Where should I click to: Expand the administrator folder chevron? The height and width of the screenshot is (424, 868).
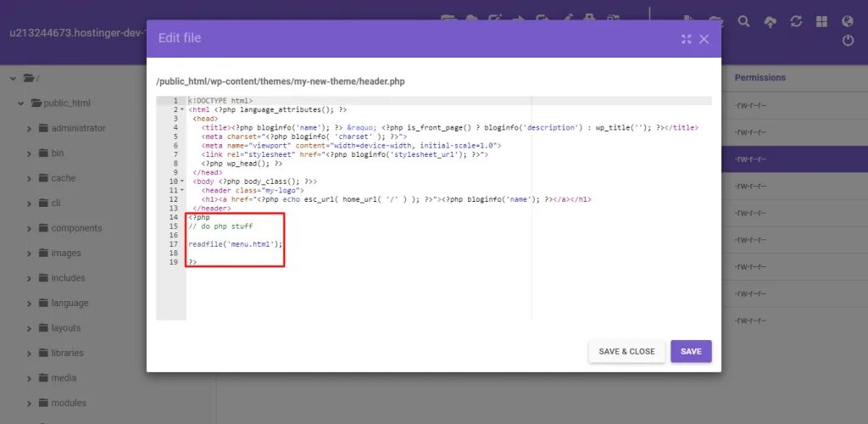tap(29, 128)
